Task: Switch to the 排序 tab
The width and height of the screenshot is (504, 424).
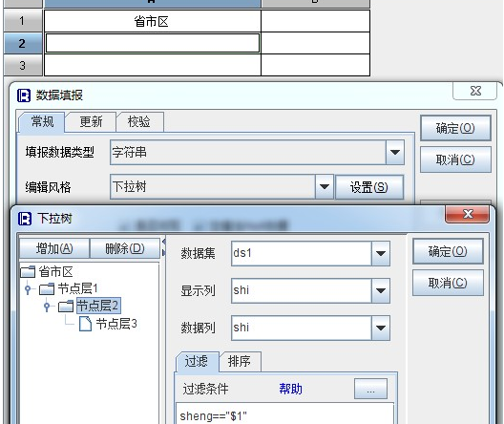Action: [240, 362]
